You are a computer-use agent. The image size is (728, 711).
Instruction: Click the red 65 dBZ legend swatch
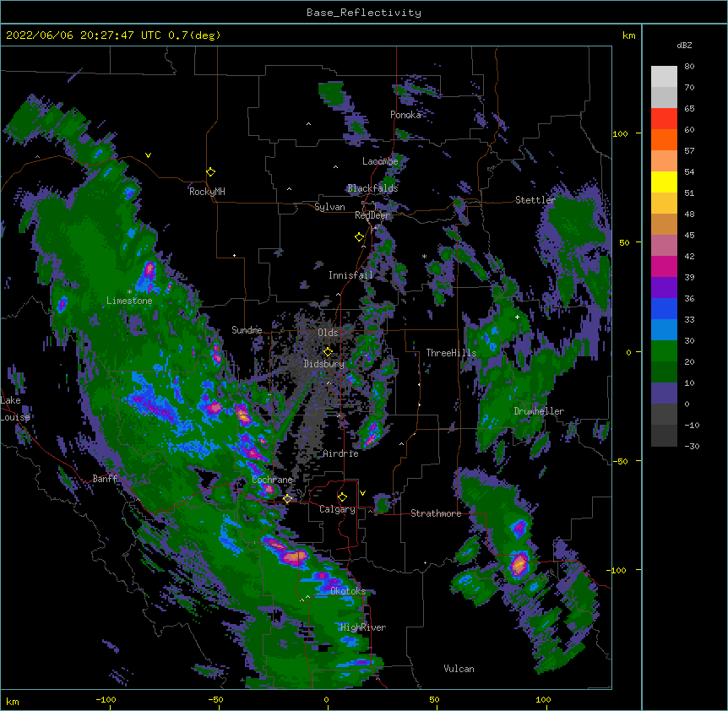point(664,118)
